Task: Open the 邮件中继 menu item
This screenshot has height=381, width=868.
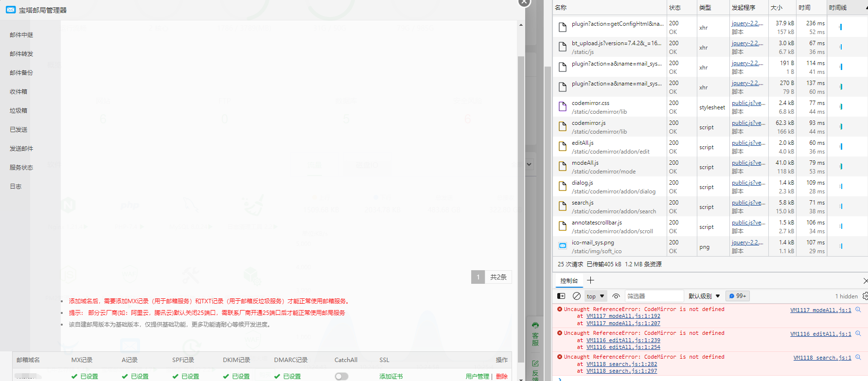Action: pyautogui.click(x=21, y=35)
